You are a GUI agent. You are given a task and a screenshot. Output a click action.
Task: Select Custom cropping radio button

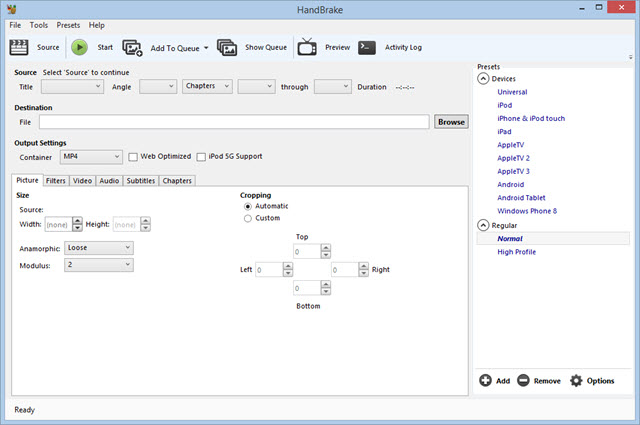coord(248,218)
